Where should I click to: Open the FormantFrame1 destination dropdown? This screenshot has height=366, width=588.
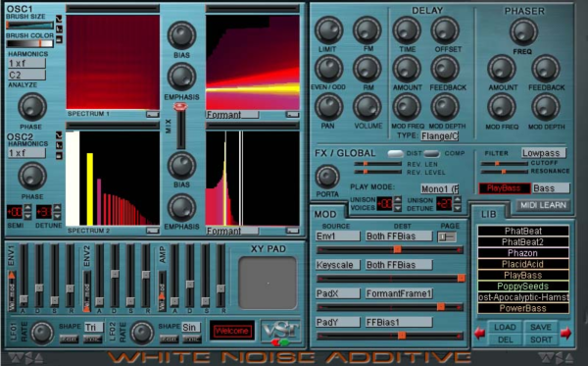[399, 293]
